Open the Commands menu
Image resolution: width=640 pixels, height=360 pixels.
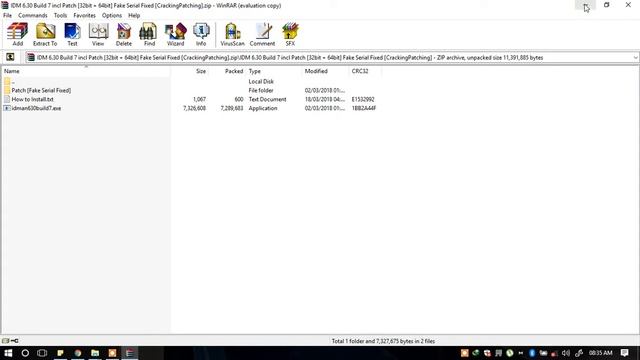[x=33, y=16]
